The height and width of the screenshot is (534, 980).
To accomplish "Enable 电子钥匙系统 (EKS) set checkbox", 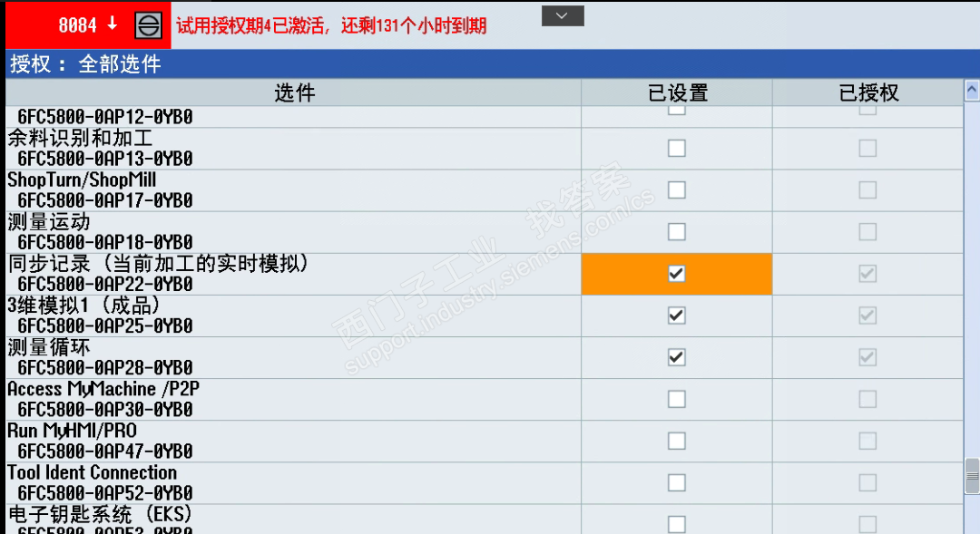I will (677, 525).
